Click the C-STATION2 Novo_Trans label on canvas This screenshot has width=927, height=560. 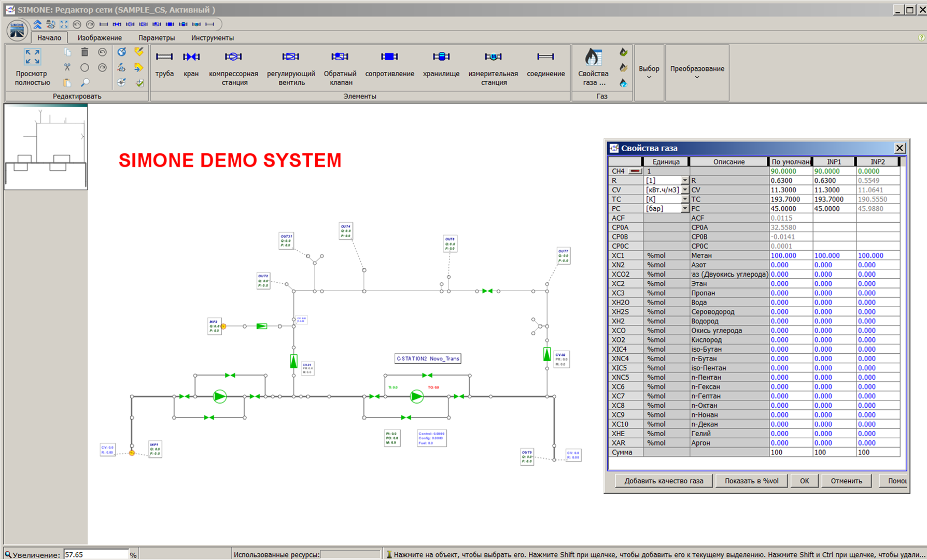coord(428,358)
